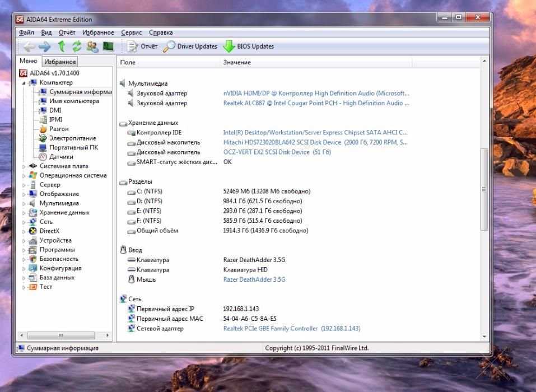Click the sidebar scroll right arrow
This screenshot has width=536, height=392.
point(108,335)
